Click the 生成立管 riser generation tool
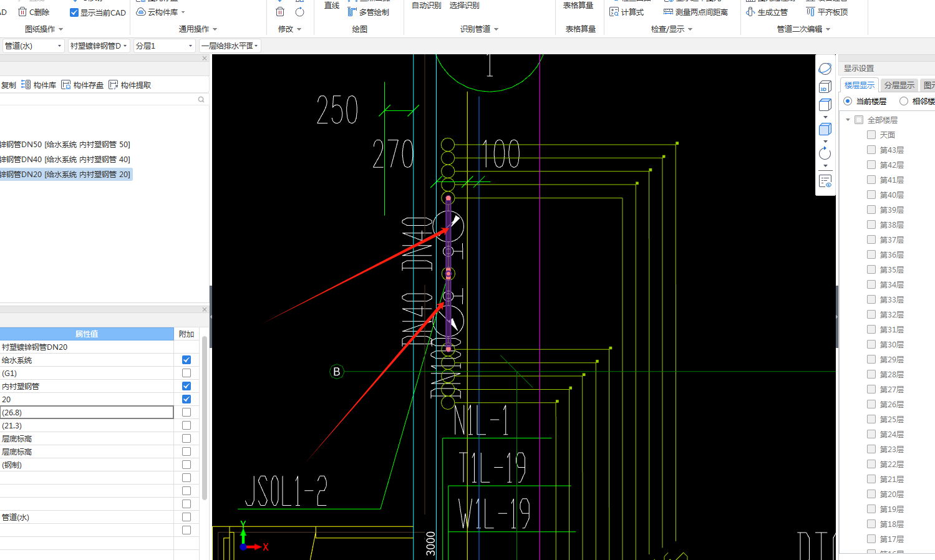This screenshot has height=560, width=935. click(x=767, y=12)
